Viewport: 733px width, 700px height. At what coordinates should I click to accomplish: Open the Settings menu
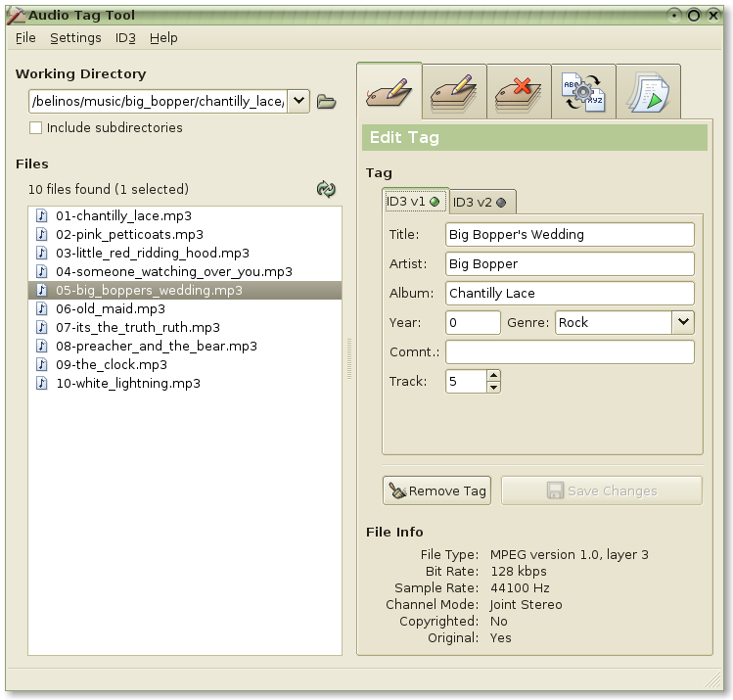click(x=75, y=37)
